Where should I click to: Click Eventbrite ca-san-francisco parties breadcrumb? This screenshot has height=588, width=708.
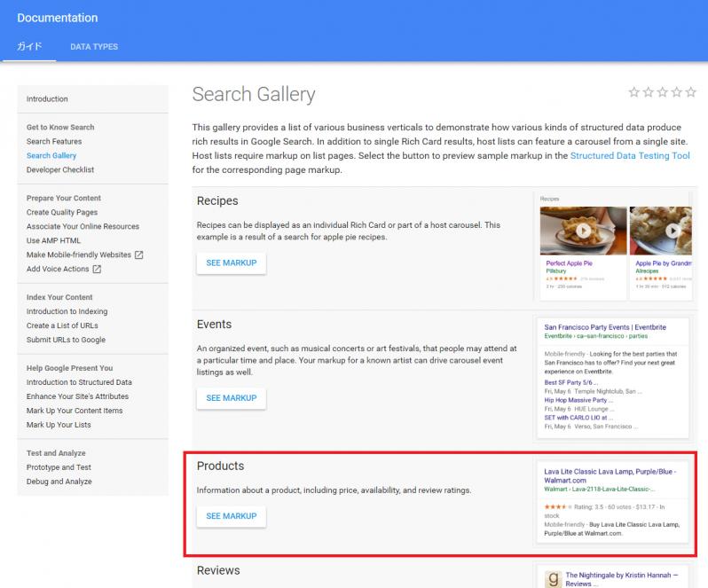595,336
